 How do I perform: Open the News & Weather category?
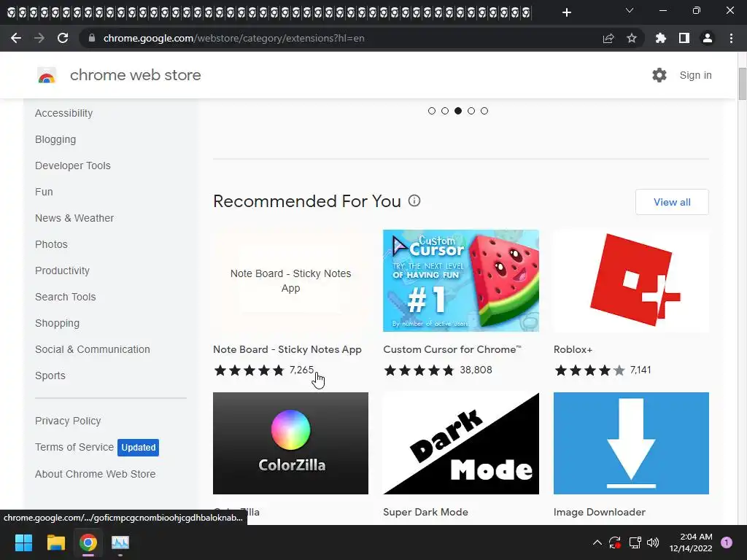click(x=74, y=218)
